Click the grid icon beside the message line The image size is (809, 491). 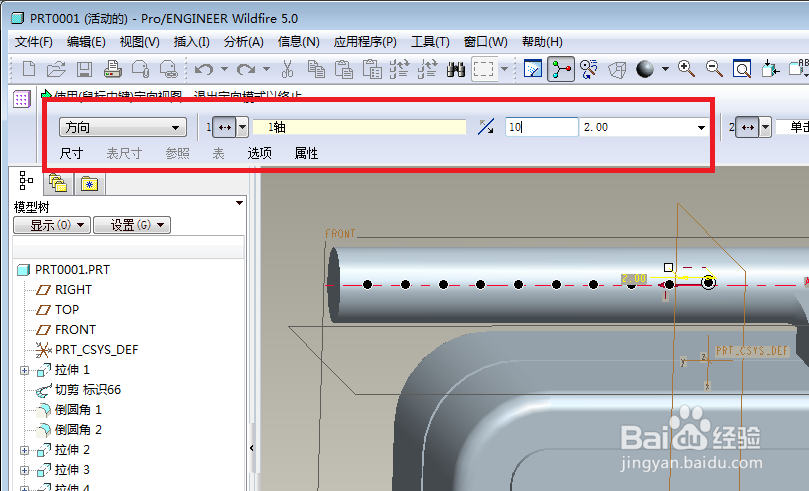pyautogui.click(x=22, y=99)
